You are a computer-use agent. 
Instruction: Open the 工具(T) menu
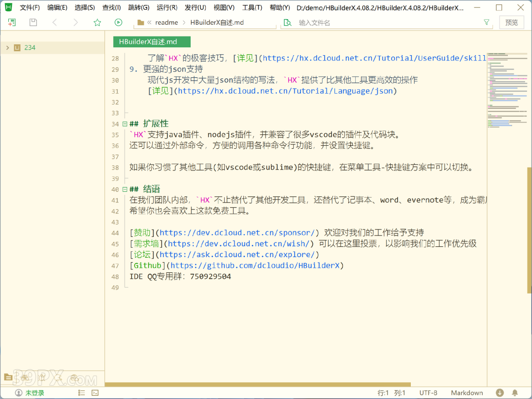[252, 7]
